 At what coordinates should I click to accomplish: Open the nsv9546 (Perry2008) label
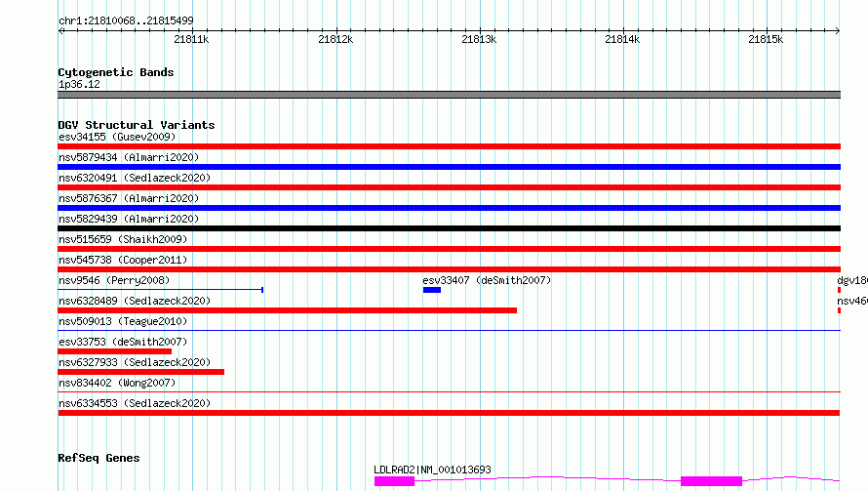[x=114, y=280]
